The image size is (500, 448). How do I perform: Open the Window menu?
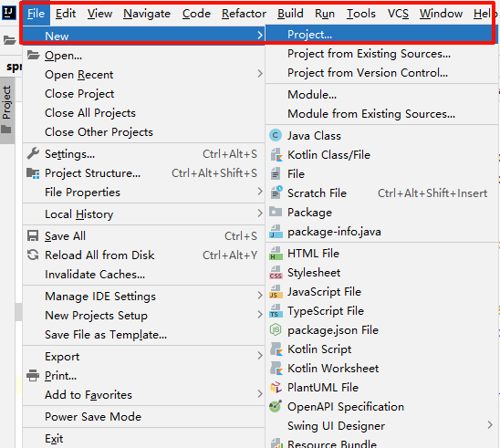(441, 14)
